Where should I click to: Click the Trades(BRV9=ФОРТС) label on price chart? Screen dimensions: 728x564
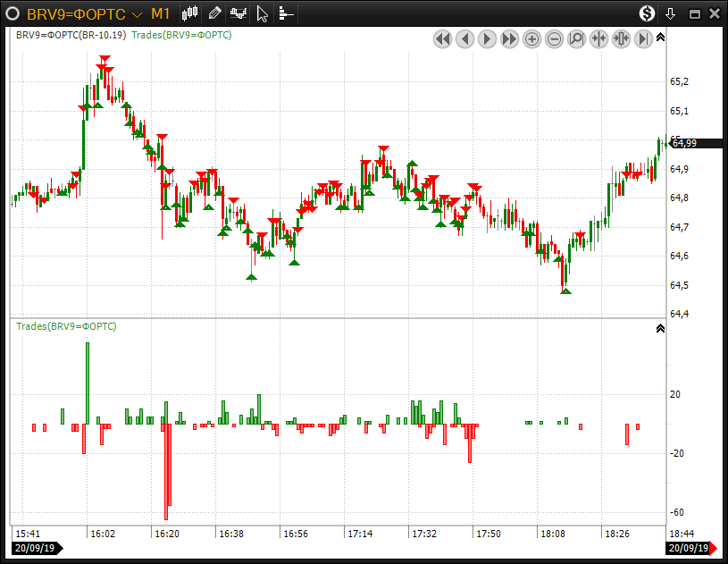point(181,35)
